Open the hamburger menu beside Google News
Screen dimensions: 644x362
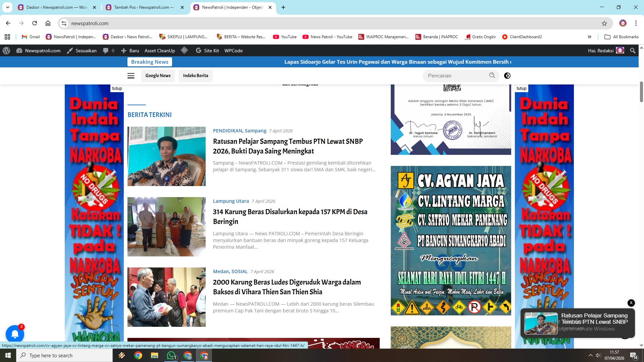click(x=131, y=76)
